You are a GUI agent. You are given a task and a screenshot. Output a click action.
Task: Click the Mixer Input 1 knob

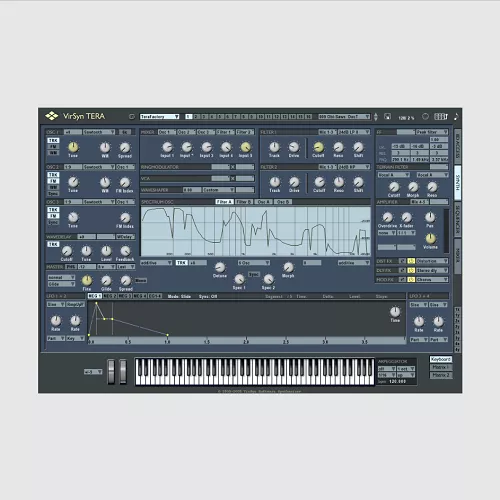pos(167,147)
